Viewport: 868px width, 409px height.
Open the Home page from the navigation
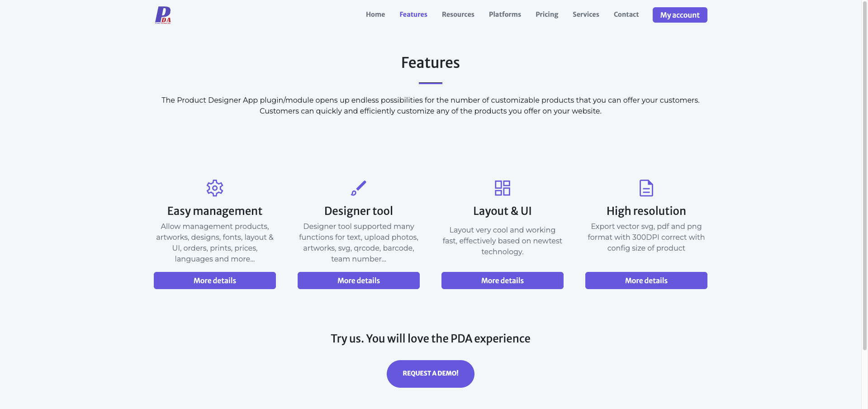(375, 14)
